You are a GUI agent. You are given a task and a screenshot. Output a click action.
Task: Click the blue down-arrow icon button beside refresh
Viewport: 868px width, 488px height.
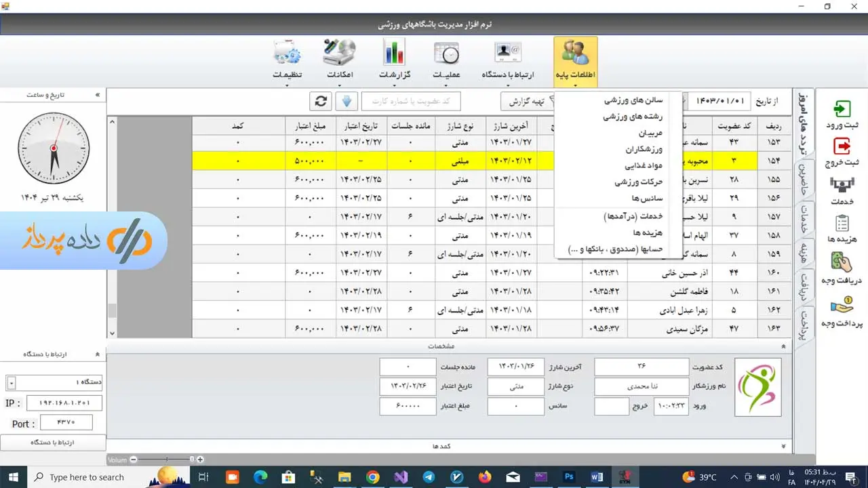point(347,101)
